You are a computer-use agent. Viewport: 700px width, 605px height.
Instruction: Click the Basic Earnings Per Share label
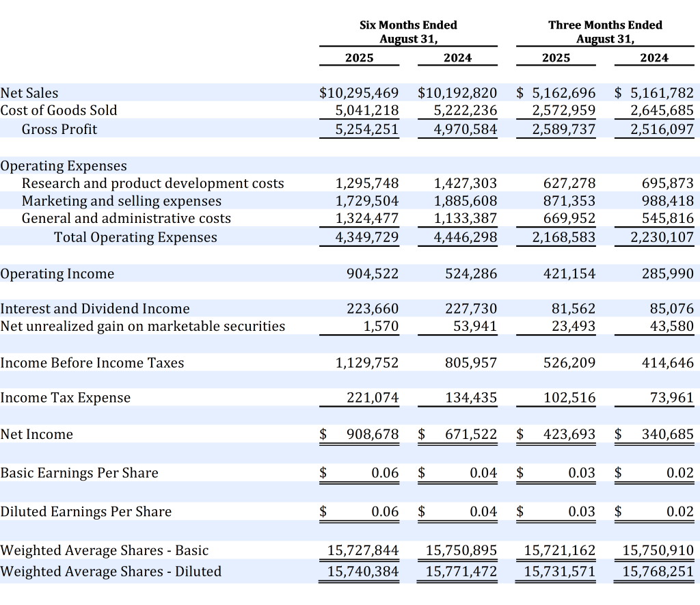coord(79,473)
